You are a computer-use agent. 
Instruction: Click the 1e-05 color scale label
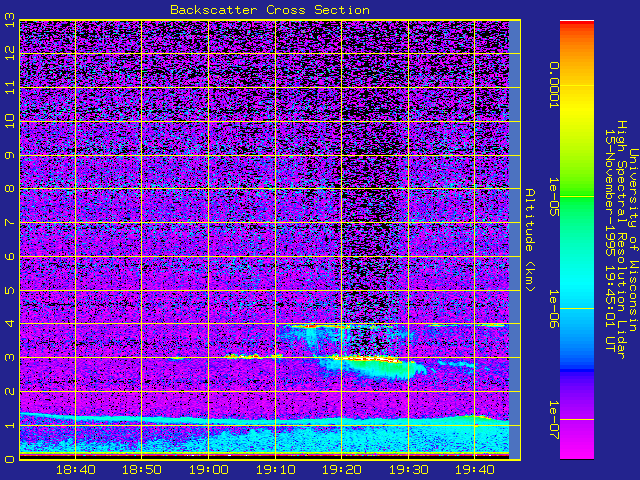tap(554, 197)
